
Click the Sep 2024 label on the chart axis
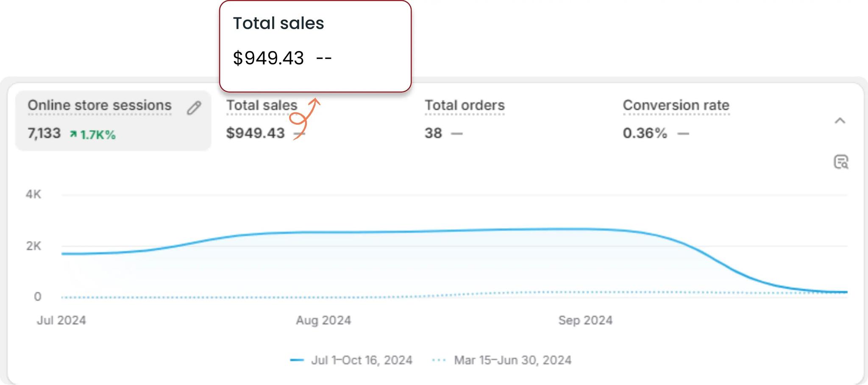point(585,320)
